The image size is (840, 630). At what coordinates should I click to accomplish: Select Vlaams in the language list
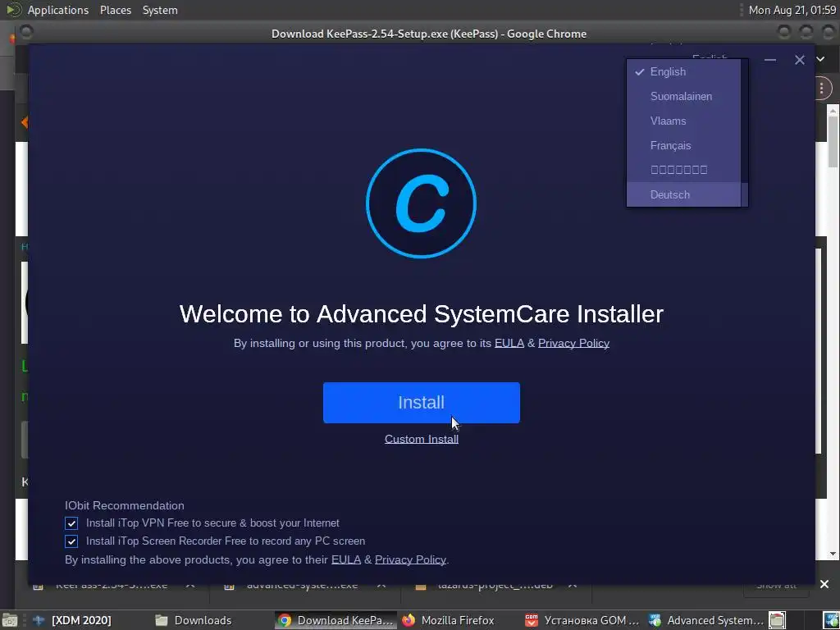point(683,121)
